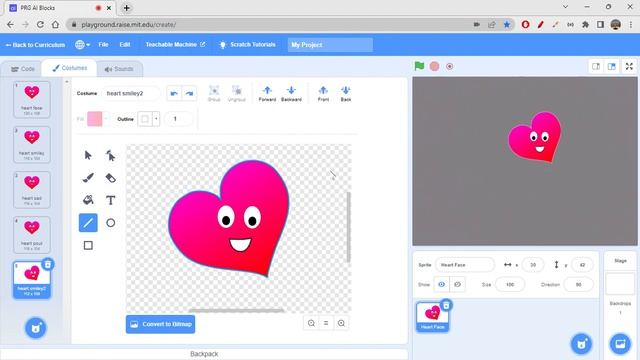Open Teachable Machine link
This screenshot has width=640, height=360.
point(175,44)
